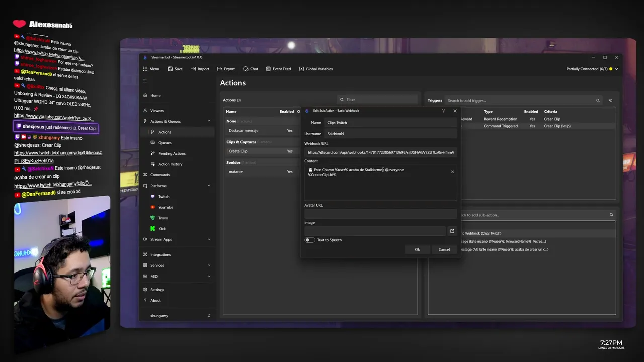Screen dimensions: 644x362
Task: Click the help question mark in dialog
Action: (443, 111)
